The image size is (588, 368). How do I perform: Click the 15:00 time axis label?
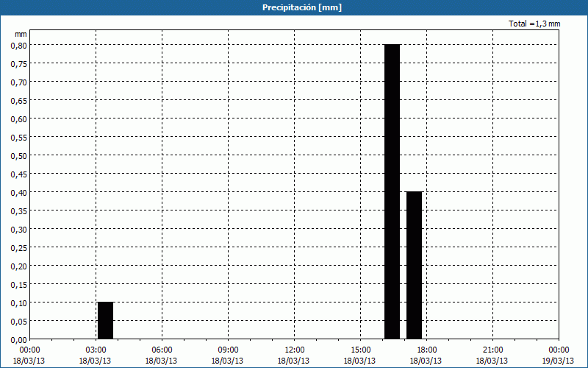(360, 350)
